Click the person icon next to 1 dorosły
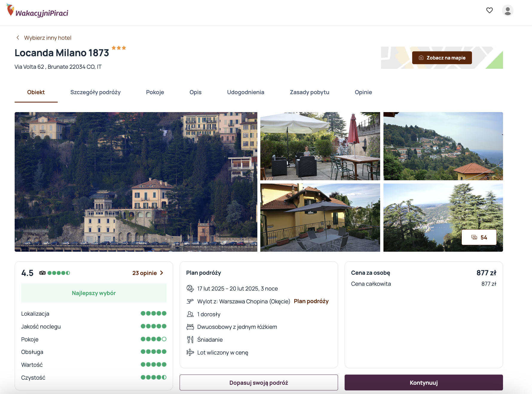The height and width of the screenshot is (394, 532). 190,314
